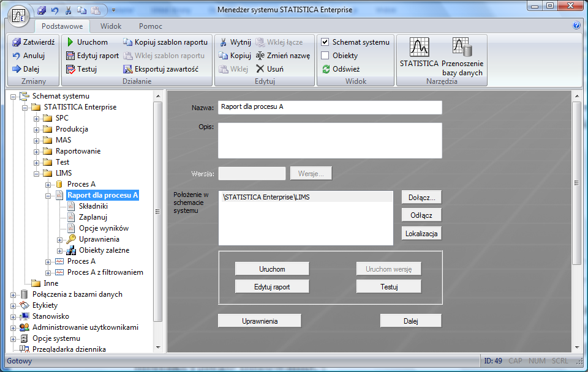
Task: Click the Uprawnienia button below the form
Action: pos(260,321)
